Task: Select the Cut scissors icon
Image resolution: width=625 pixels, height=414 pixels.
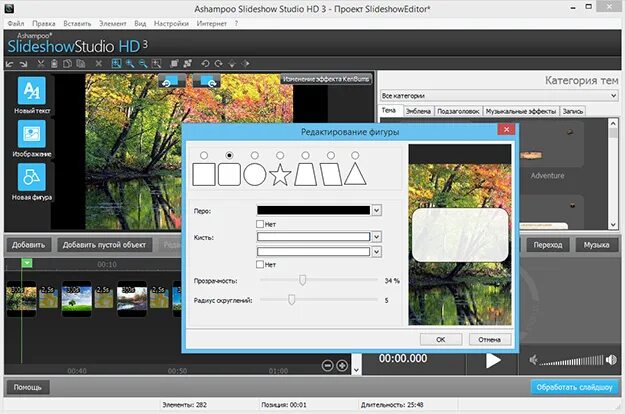Action: click(x=40, y=63)
